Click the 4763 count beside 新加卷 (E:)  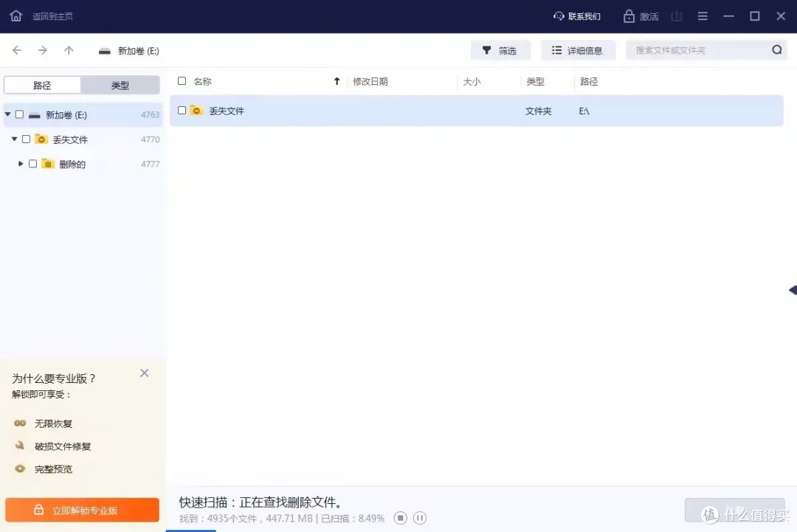(150, 115)
